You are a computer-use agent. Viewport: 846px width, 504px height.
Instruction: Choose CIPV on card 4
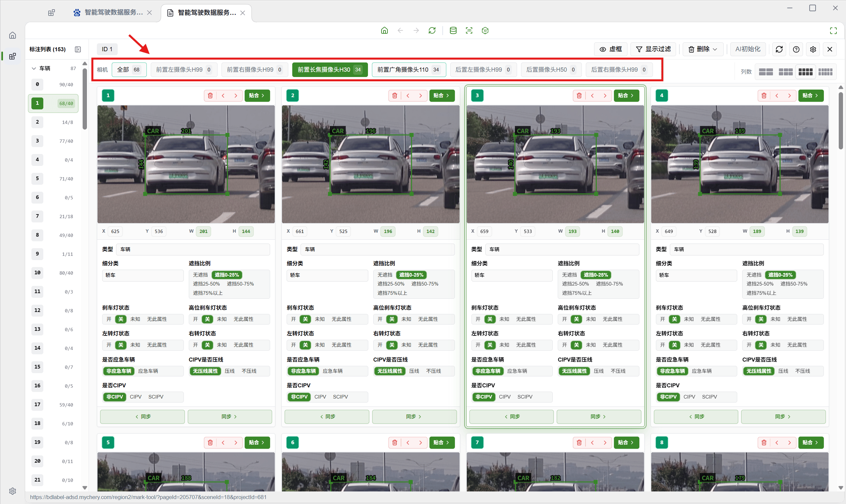point(689,397)
